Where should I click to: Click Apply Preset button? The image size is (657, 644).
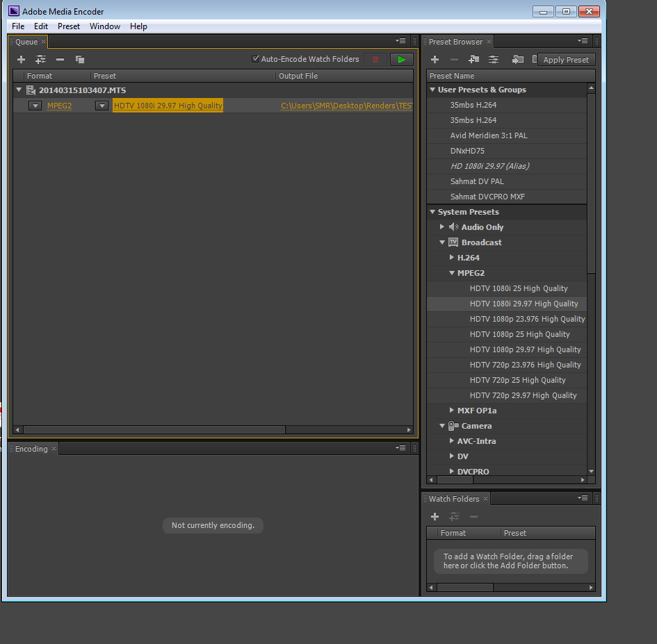click(x=566, y=60)
